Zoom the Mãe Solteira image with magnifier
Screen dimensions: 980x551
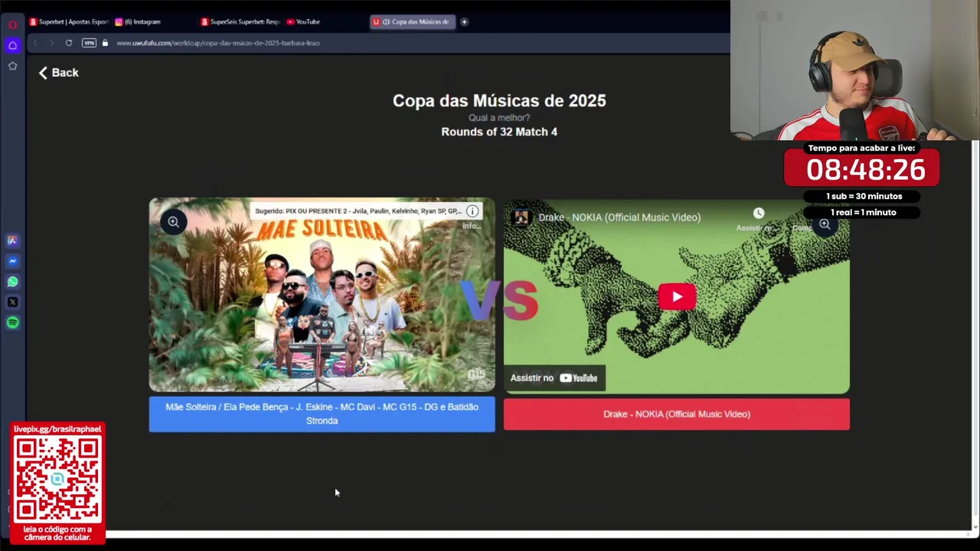point(173,222)
